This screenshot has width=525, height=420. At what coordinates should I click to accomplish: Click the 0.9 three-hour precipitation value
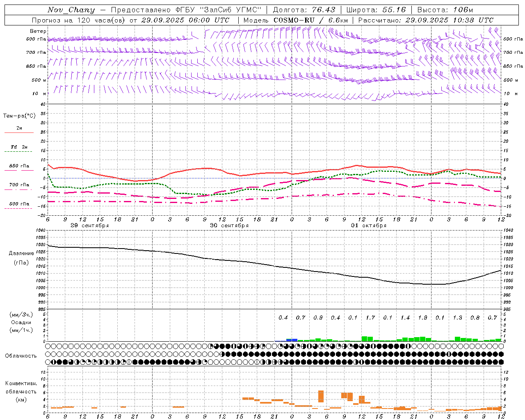(318, 318)
